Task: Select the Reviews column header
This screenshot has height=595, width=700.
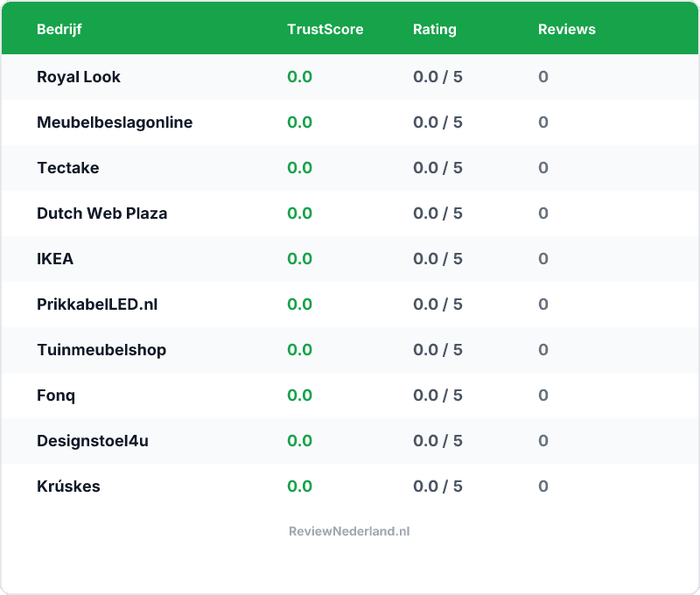Action: (x=566, y=29)
